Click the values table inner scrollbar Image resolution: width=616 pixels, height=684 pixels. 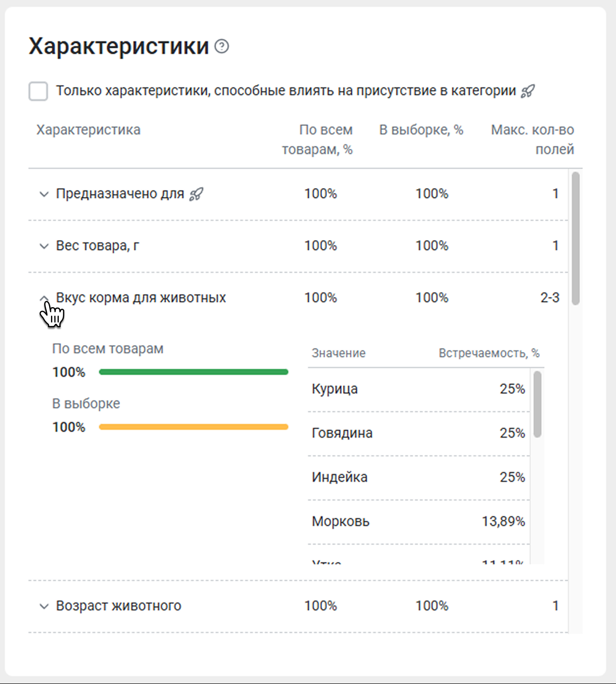pyautogui.click(x=538, y=404)
